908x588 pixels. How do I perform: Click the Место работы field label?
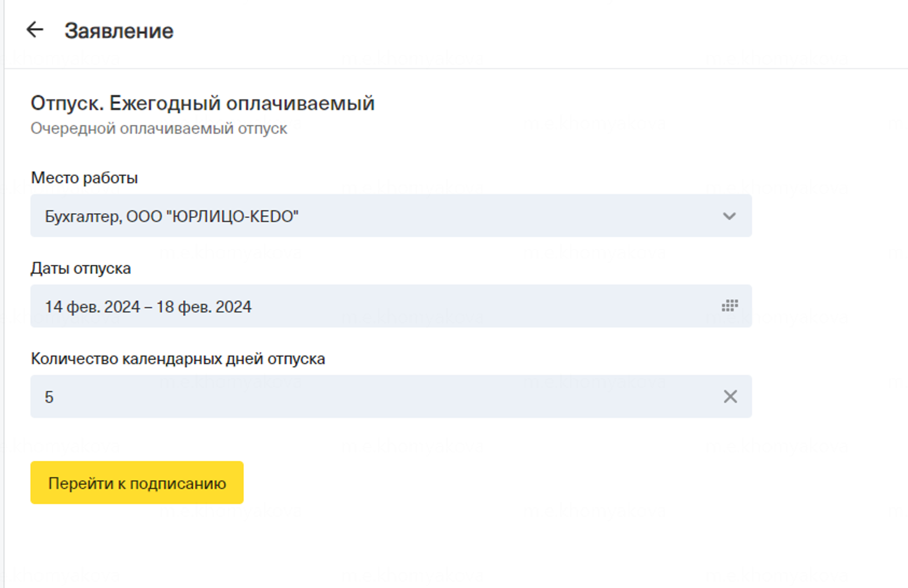84,178
